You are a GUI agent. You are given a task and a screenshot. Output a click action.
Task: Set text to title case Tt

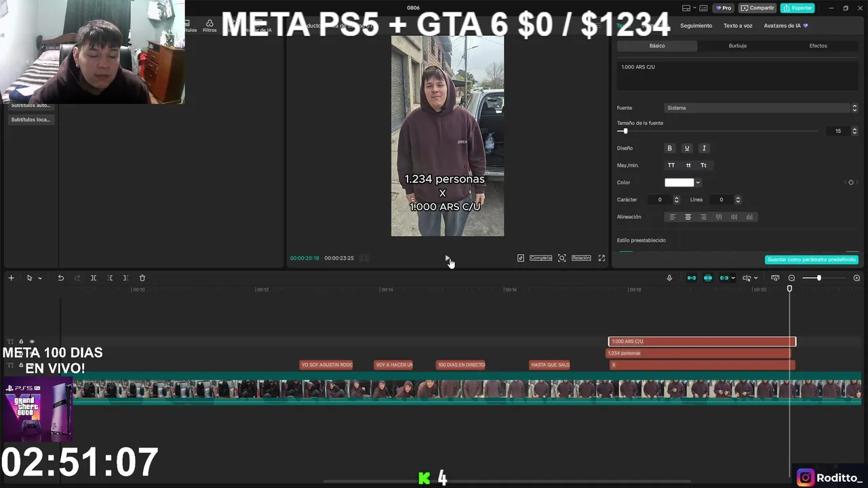click(703, 165)
